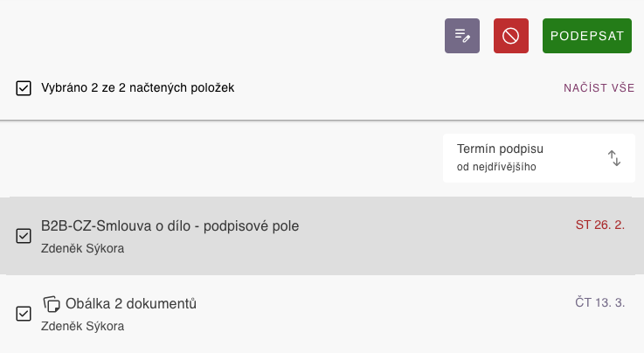Click the red reject icon button

(511, 36)
